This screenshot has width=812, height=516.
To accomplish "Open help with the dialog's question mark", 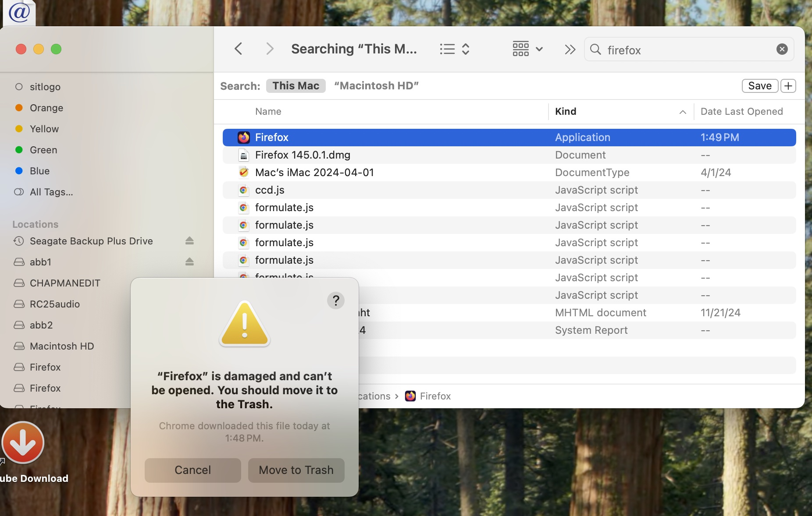I will click(336, 300).
